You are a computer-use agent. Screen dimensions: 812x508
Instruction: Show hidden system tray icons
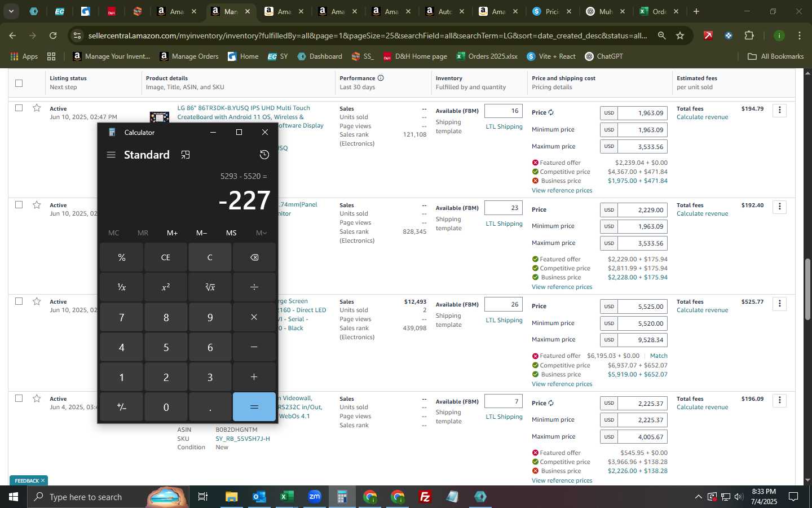(x=698, y=497)
